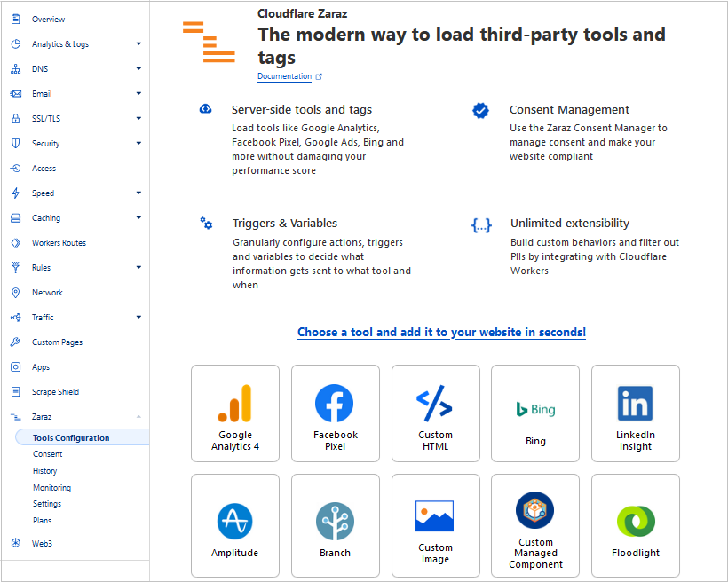
Task: Click the Speed lightning bolt icon
Action: click(16, 193)
